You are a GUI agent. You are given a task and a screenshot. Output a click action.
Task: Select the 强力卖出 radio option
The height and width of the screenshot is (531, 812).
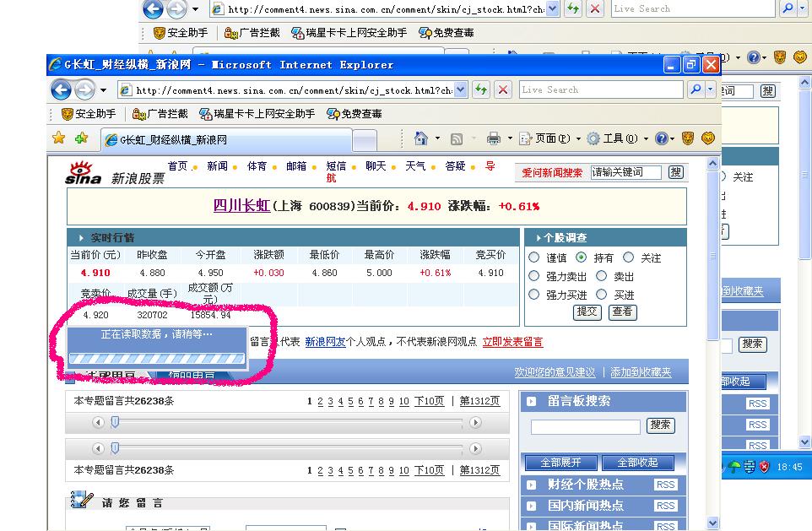(x=534, y=276)
